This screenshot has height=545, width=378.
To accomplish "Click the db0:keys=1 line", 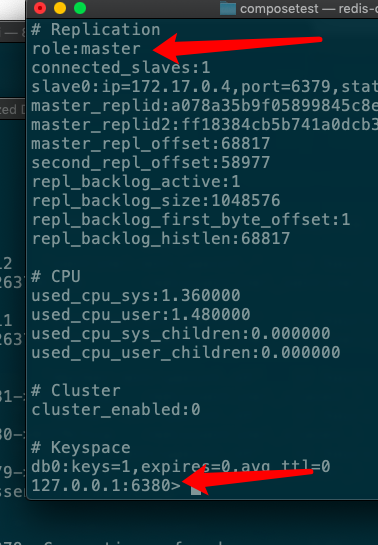I will click(x=181, y=466).
